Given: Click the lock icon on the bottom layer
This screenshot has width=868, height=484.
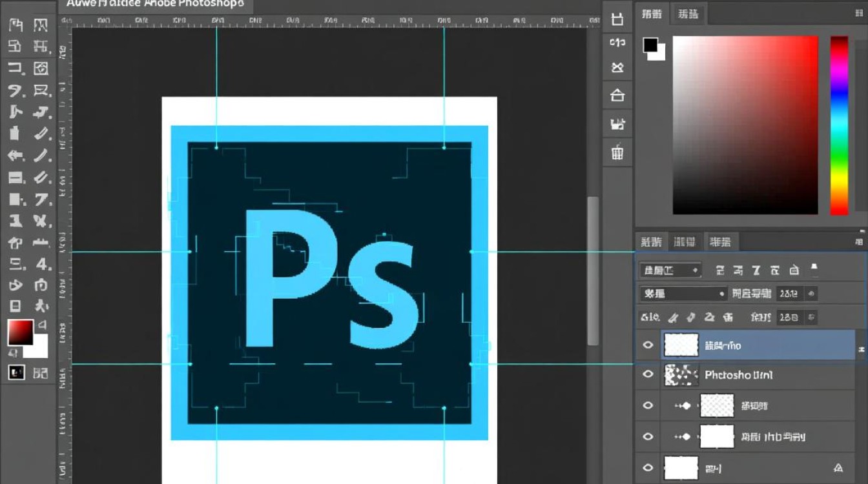Looking at the screenshot, I should [838, 467].
